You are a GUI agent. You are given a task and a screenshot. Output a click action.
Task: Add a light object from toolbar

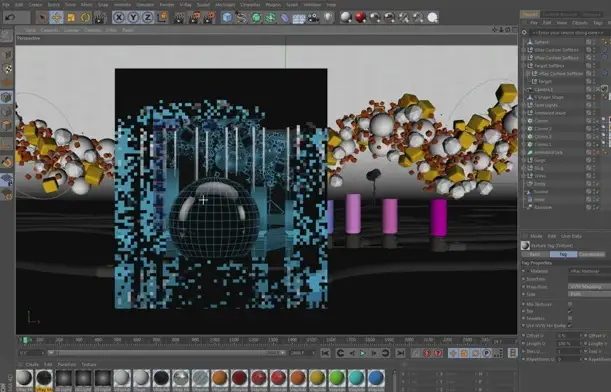[328, 18]
